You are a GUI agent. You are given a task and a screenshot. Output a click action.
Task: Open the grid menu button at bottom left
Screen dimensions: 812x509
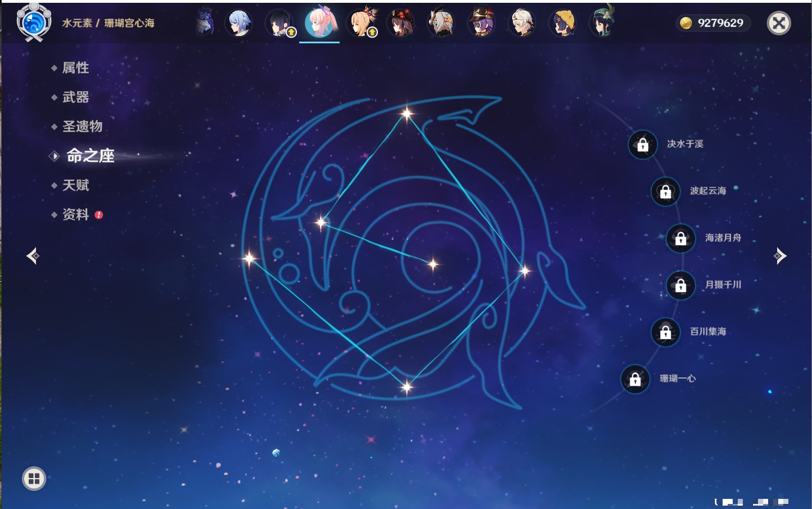[34, 479]
